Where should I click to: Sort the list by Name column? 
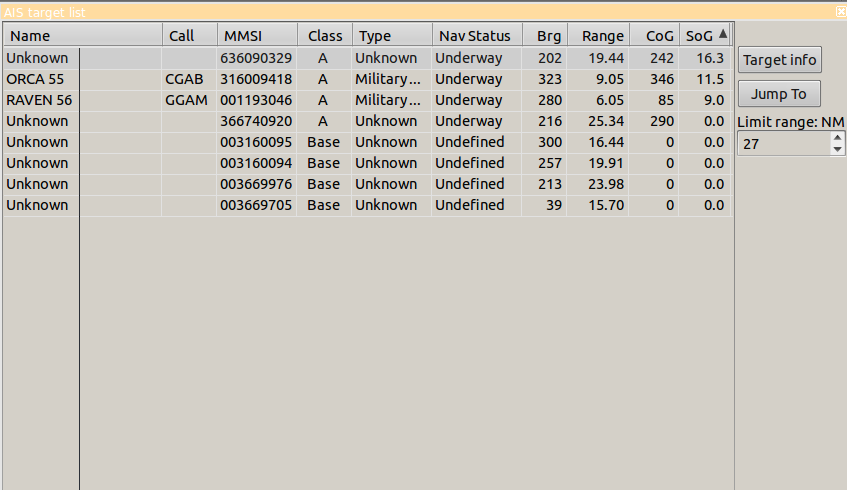82,36
